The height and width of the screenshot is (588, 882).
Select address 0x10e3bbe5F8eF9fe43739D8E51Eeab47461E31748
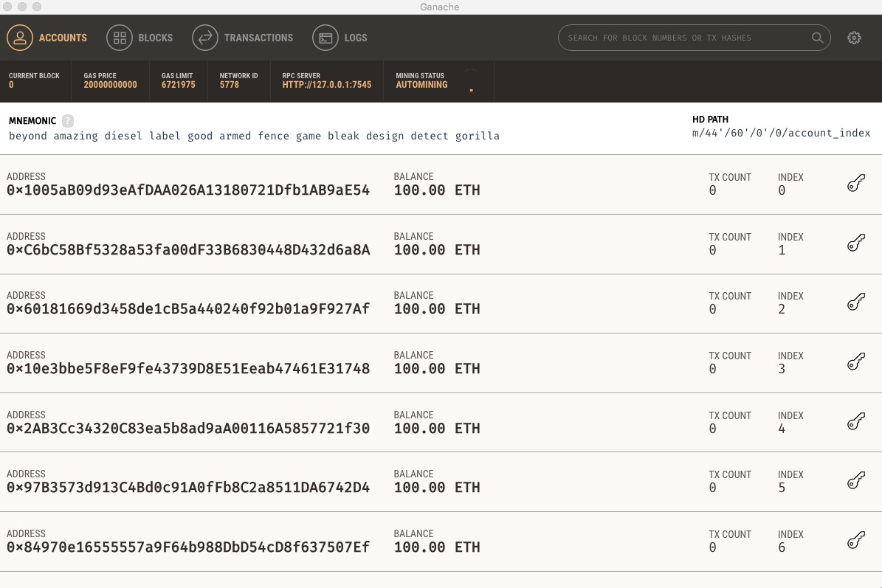pos(188,368)
